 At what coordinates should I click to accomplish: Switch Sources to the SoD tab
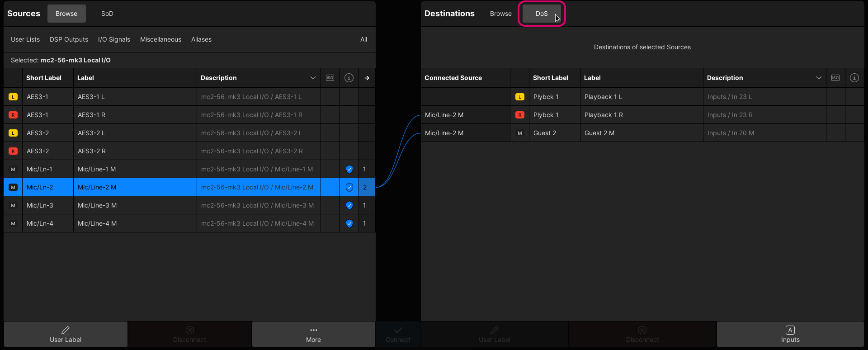pos(107,14)
